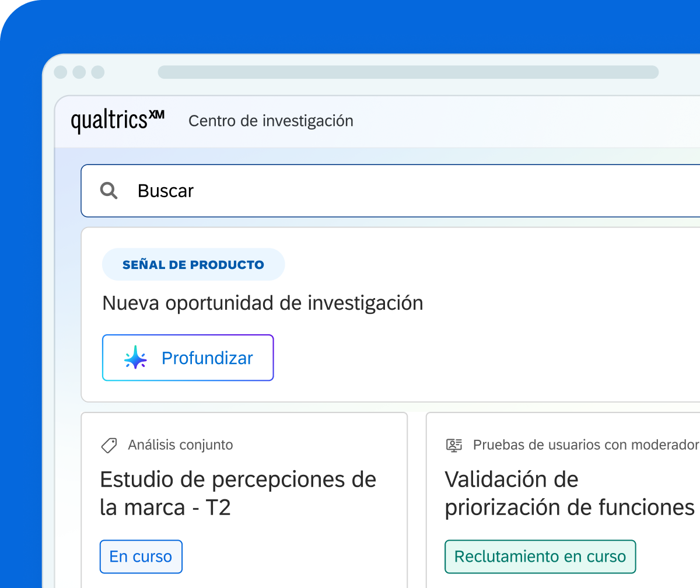Open the Estudio de percepciones de la marca study
This screenshot has width=700, height=588.
pos(238,494)
